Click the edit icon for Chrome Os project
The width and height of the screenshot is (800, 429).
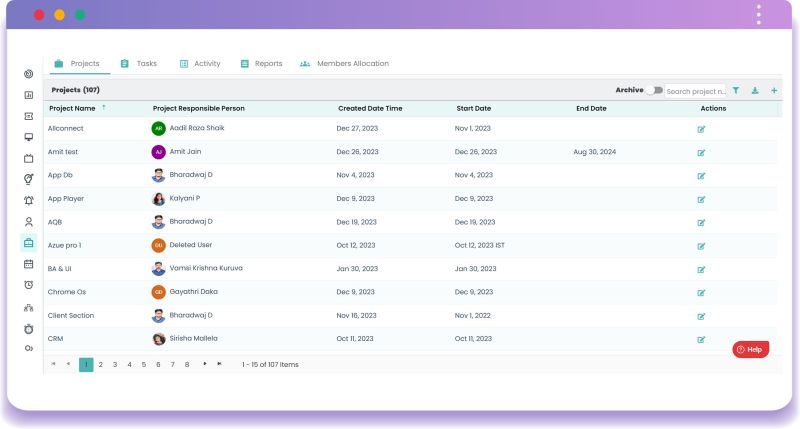[701, 292]
